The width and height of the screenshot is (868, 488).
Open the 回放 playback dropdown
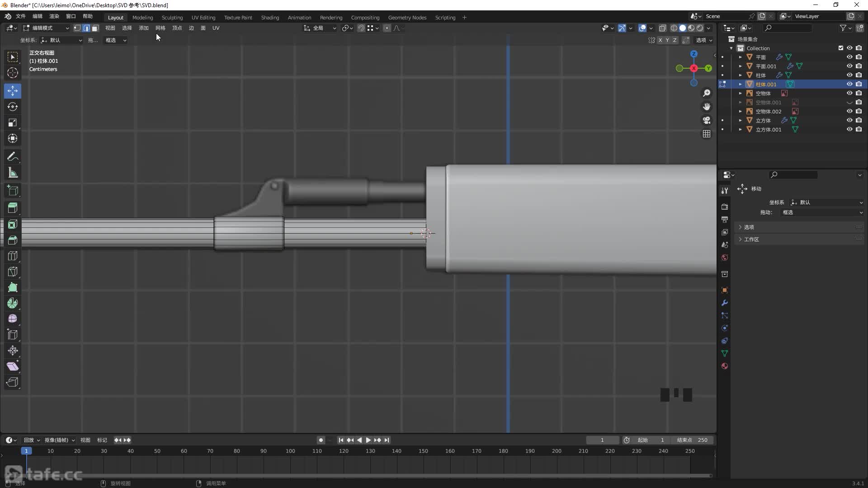pyautogui.click(x=32, y=440)
